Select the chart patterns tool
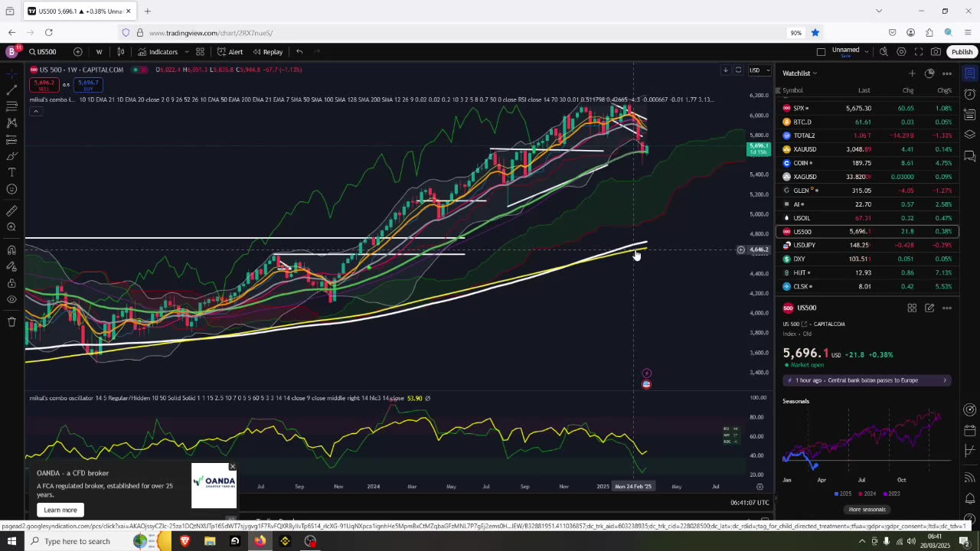The width and height of the screenshot is (980, 551). (x=11, y=122)
